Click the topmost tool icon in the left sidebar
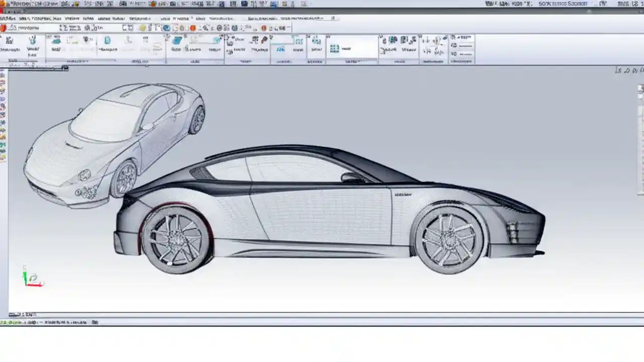The width and height of the screenshot is (644, 362). [4, 74]
